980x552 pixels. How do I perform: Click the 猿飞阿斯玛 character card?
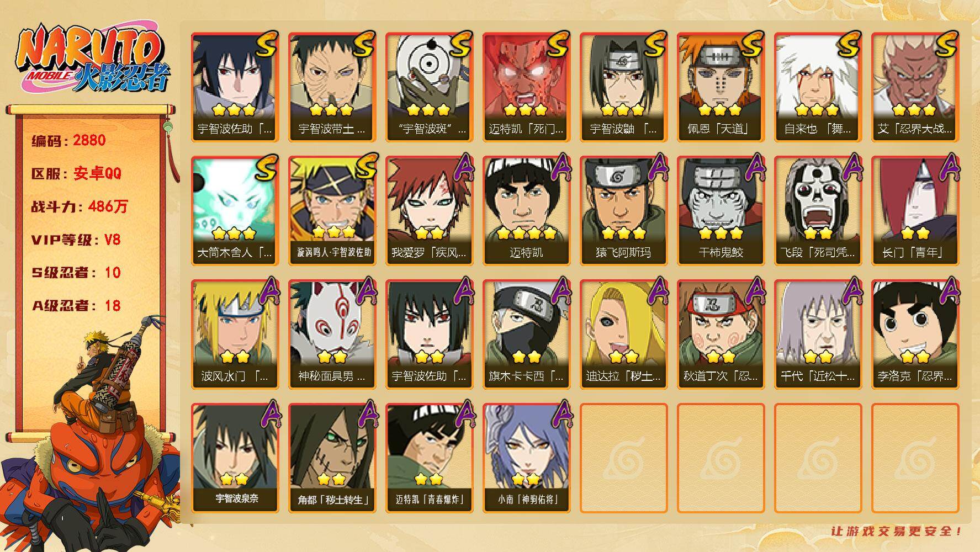click(623, 211)
